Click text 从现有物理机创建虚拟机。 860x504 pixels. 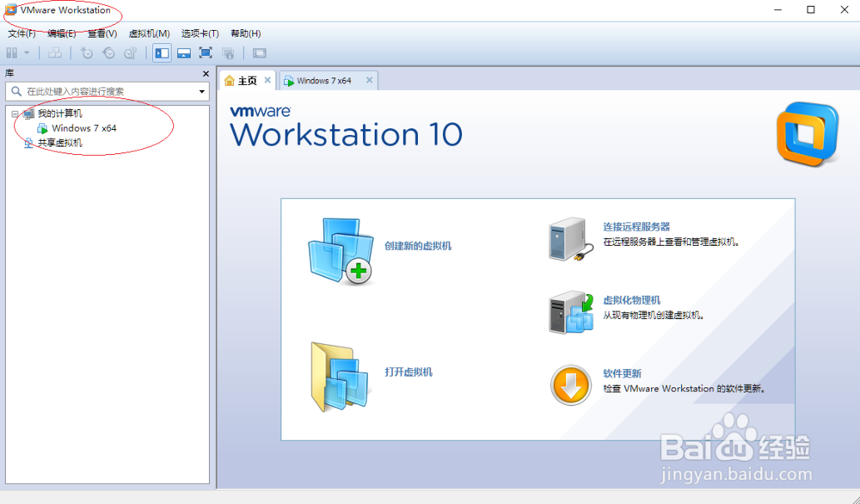[x=654, y=316]
